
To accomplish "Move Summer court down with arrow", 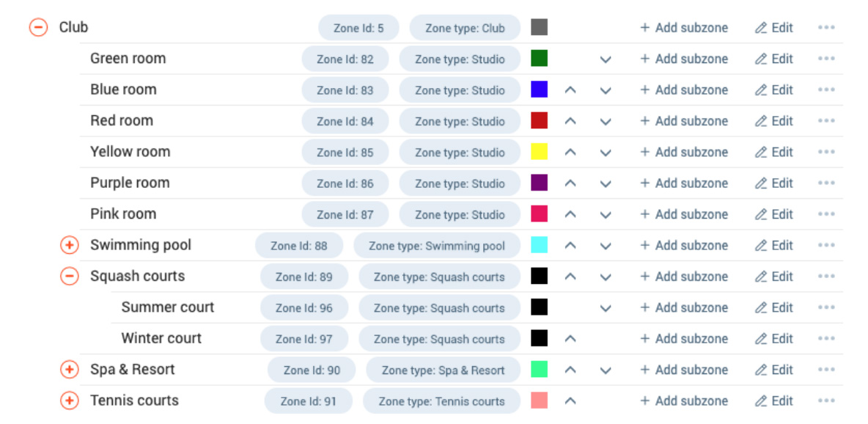I will [606, 307].
